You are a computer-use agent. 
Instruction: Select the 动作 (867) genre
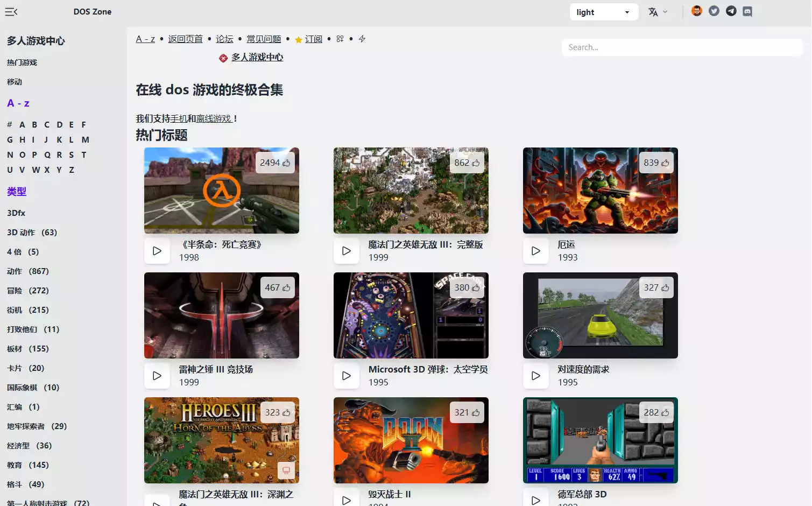point(28,271)
